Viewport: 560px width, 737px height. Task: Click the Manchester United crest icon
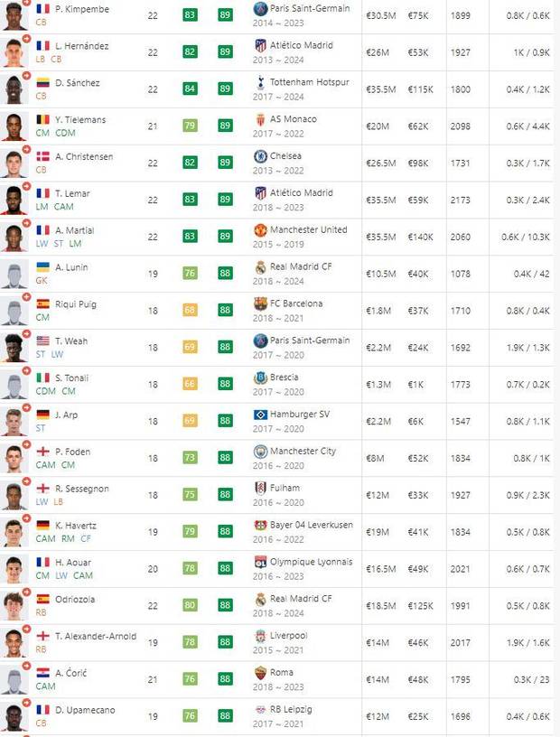pos(260,229)
